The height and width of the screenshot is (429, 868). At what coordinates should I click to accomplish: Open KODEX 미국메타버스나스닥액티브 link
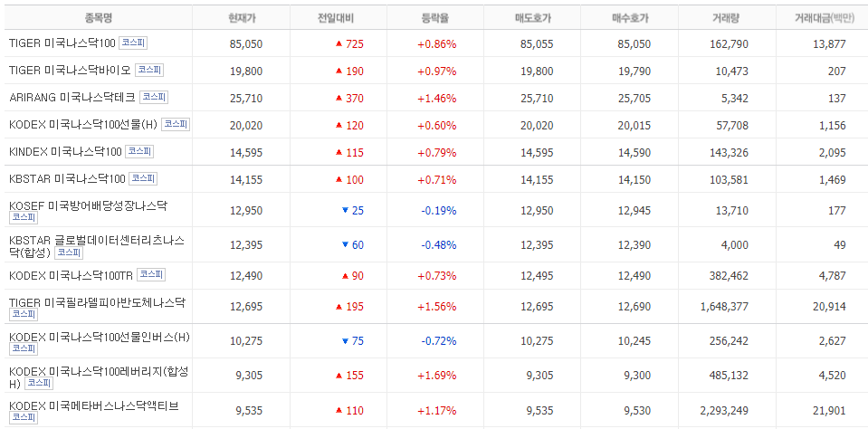[94, 406]
